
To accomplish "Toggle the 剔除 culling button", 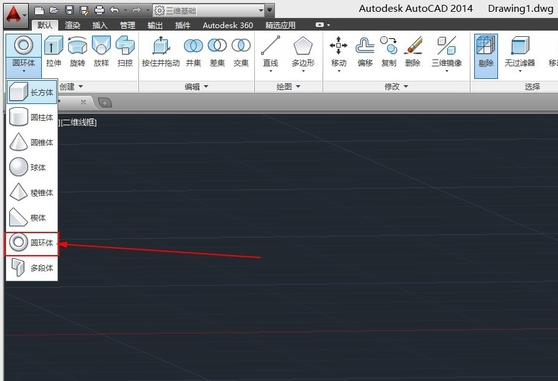I will point(486,56).
